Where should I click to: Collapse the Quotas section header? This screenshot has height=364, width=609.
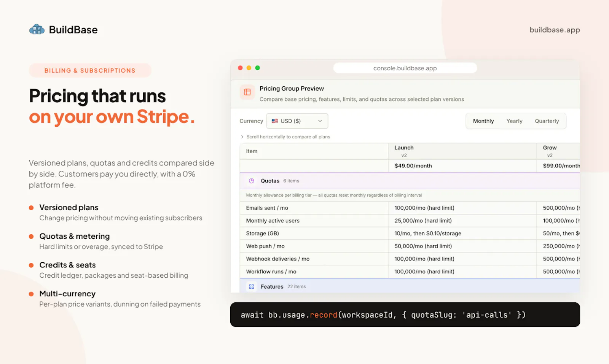pyautogui.click(x=410, y=181)
